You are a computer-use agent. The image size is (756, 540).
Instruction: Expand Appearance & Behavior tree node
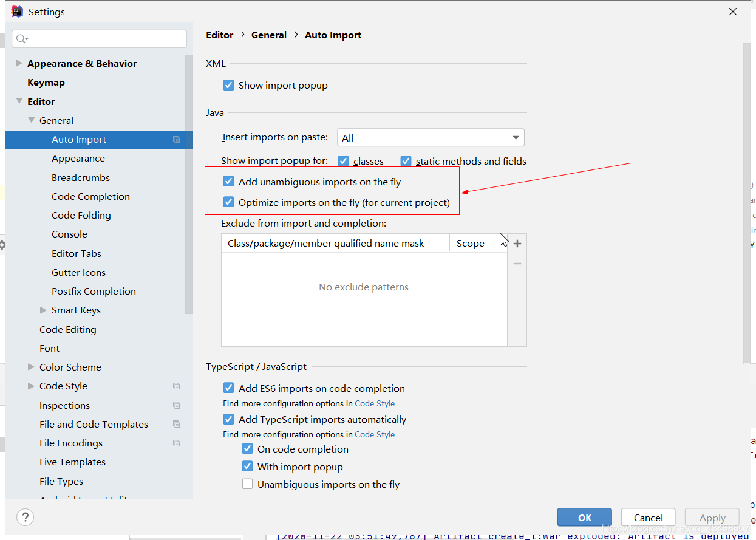coord(19,63)
